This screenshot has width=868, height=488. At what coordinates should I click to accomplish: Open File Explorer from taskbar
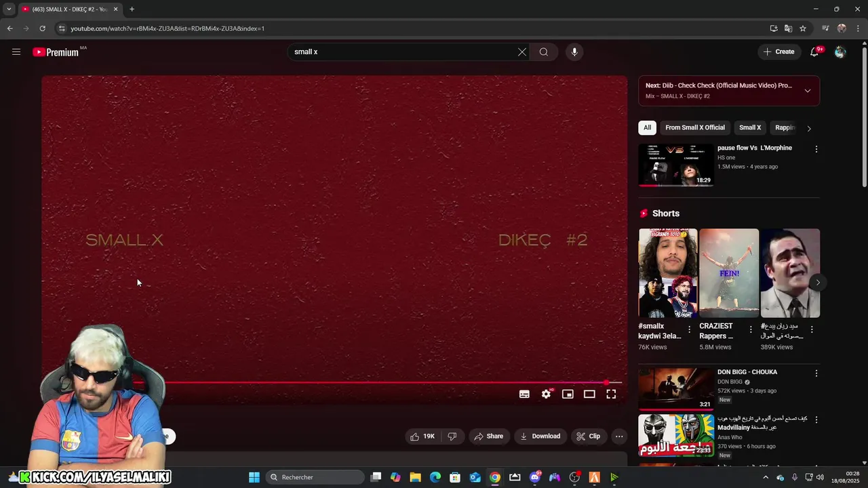tap(416, 477)
